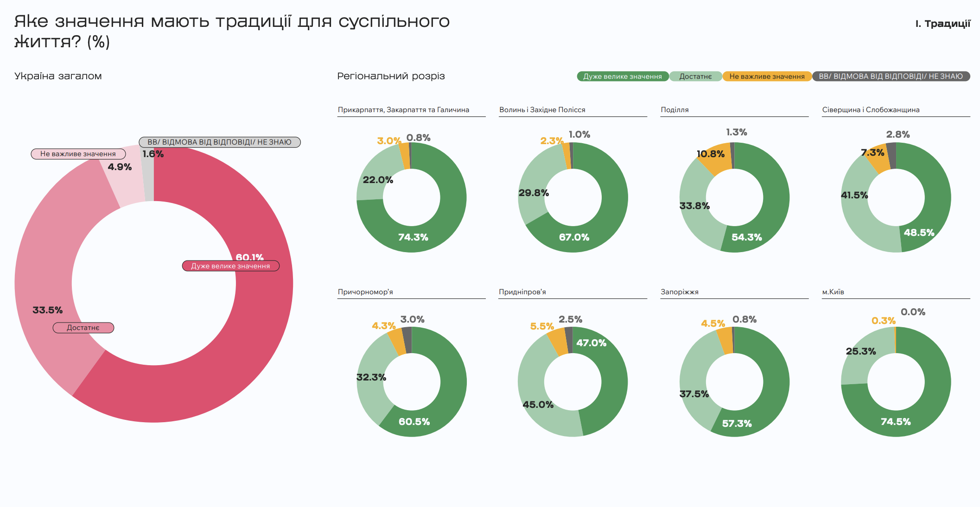Toggle the 'Достатнє' legend item
This screenshot has height=507, width=980.
(x=695, y=76)
